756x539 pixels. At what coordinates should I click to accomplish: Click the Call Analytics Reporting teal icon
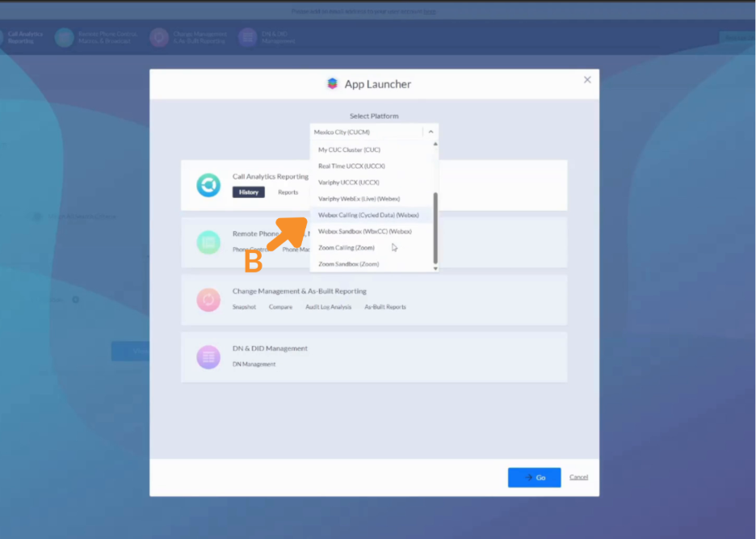[x=208, y=185]
